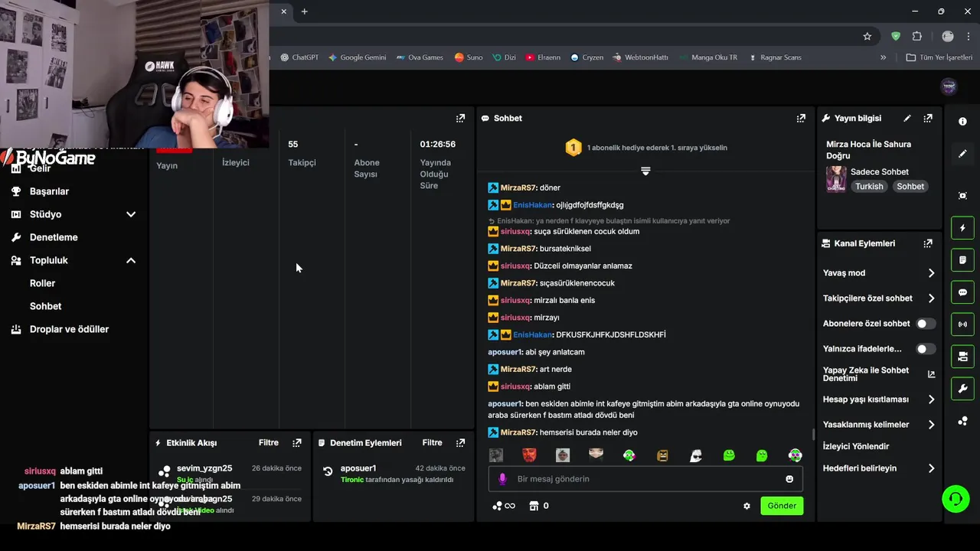Open the info icon in right sidebar
This screenshot has height=551, width=980.
click(962, 122)
